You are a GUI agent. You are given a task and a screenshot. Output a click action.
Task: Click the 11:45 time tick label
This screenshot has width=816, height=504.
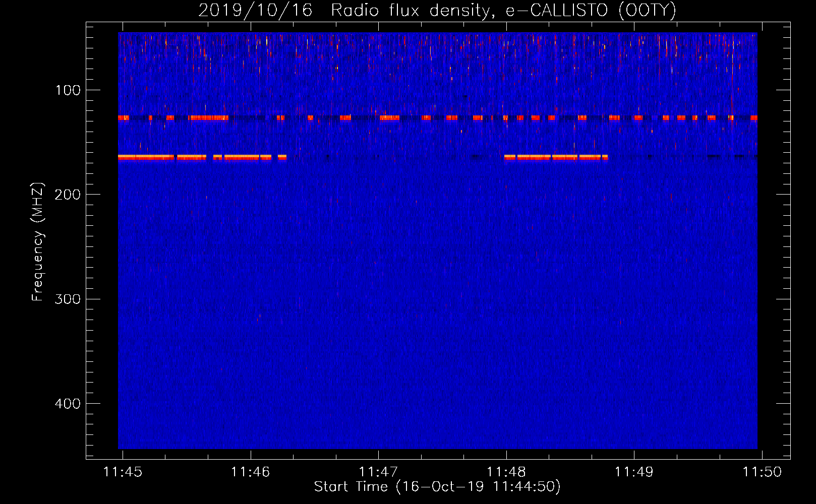(123, 472)
